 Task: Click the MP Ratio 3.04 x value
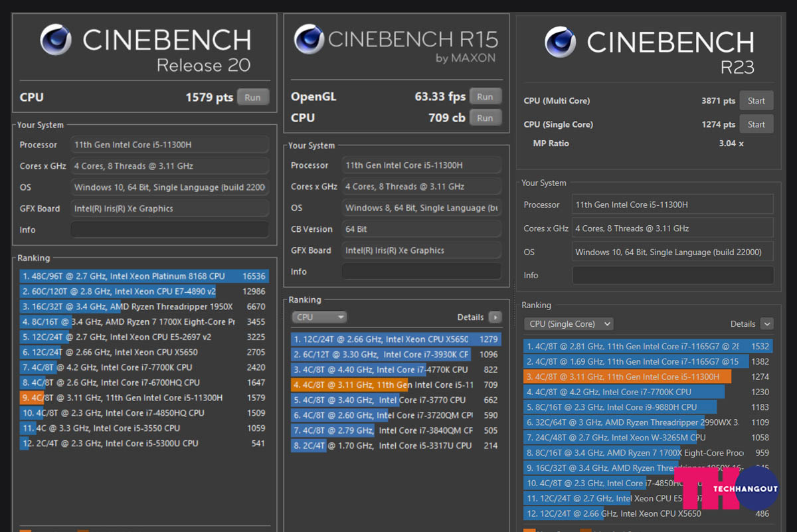(731, 143)
